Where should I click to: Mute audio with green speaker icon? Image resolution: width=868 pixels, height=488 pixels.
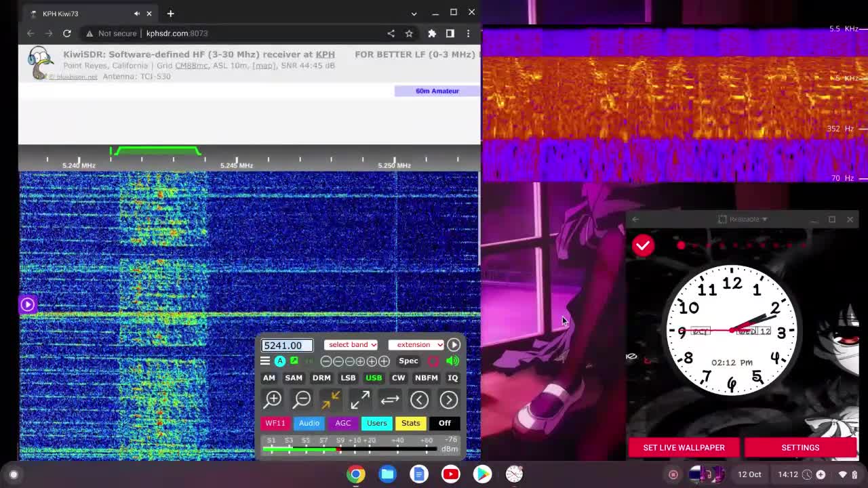tap(452, 361)
